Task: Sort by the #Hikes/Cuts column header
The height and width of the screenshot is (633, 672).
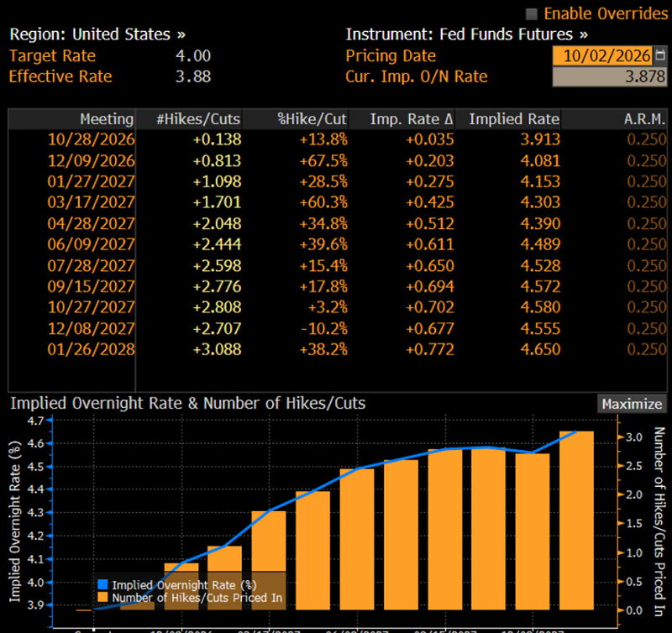Action: pos(189,119)
